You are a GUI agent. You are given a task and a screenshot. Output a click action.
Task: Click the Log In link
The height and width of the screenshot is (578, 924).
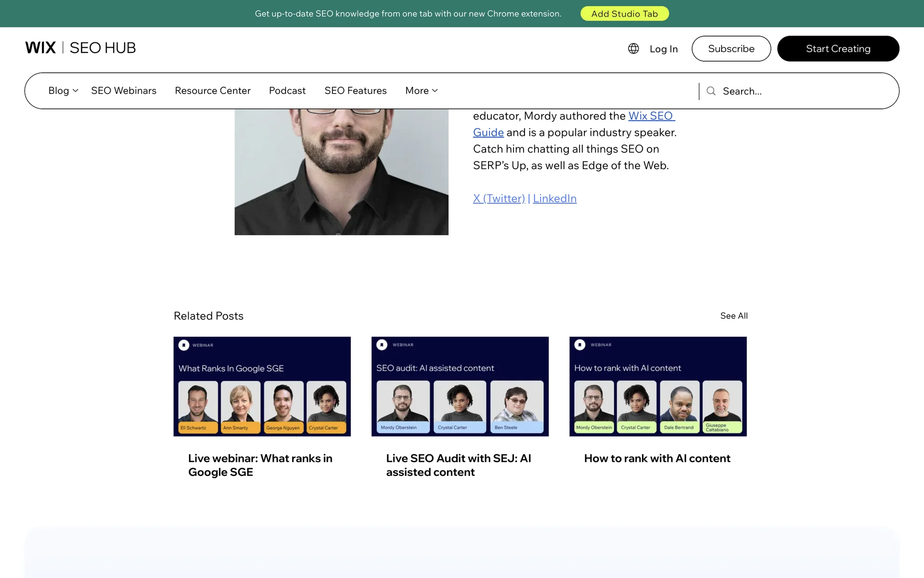[663, 49]
